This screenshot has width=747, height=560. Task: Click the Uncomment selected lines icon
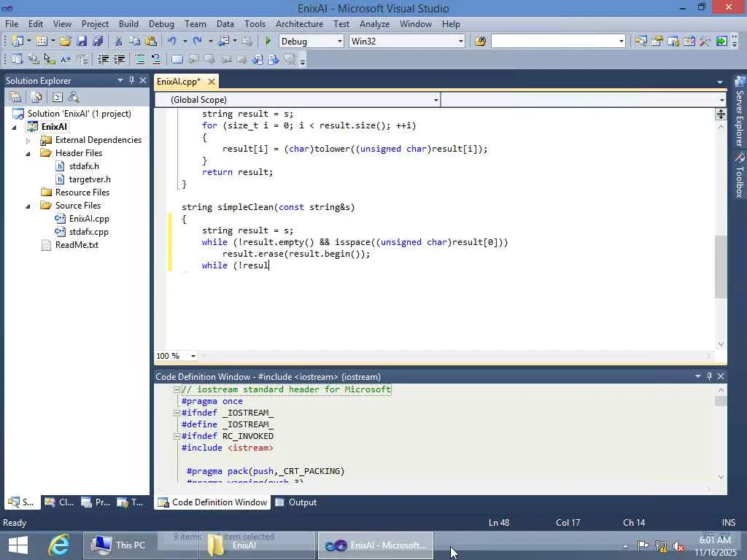tap(156, 60)
